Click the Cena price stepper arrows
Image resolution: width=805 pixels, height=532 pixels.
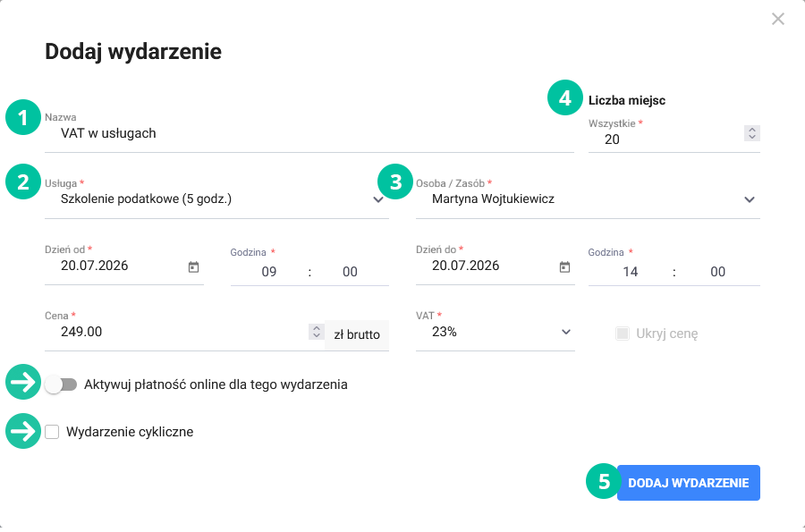pyautogui.click(x=317, y=332)
